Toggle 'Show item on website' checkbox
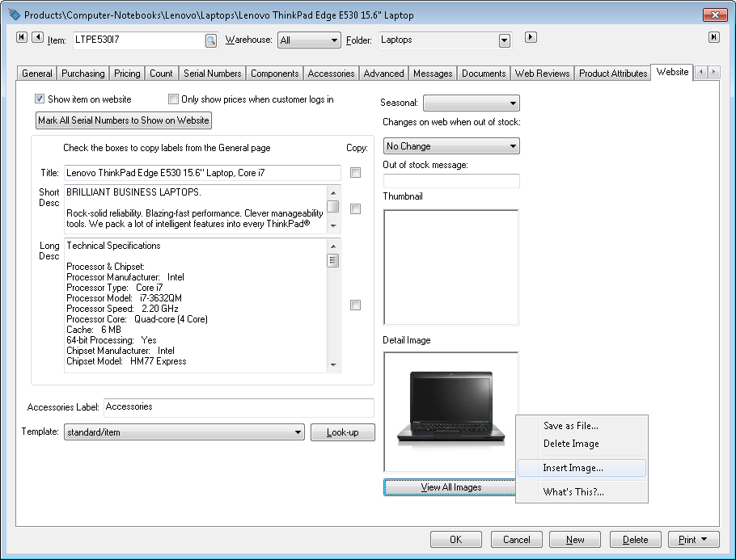This screenshot has width=736, height=560. coord(40,99)
